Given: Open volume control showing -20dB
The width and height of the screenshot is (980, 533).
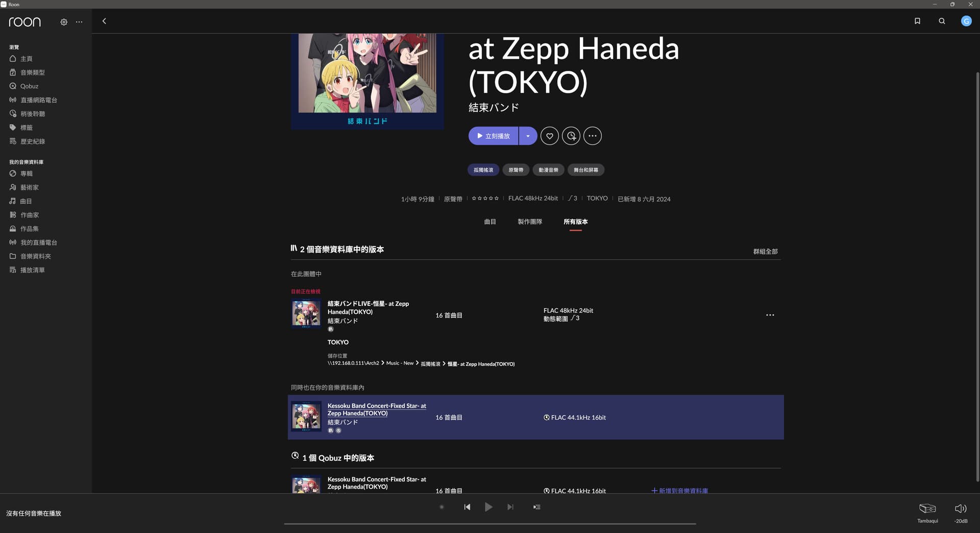Looking at the screenshot, I should 961,513.
